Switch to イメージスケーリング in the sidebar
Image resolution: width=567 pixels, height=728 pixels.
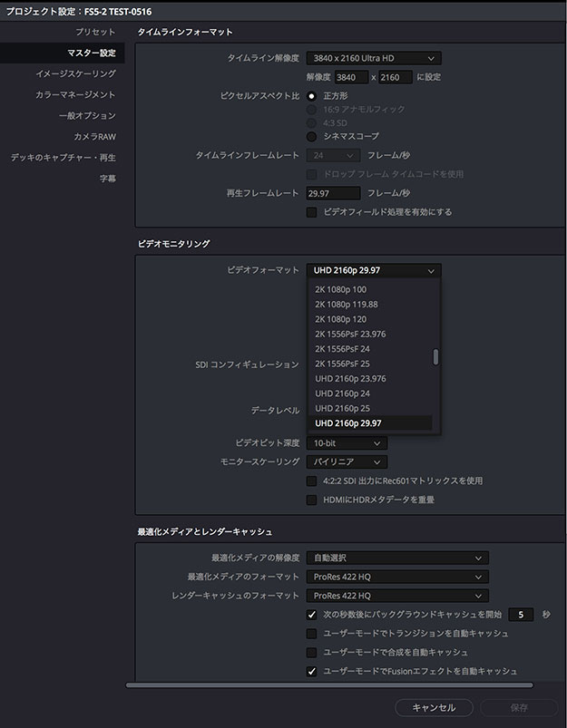tap(75, 73)
